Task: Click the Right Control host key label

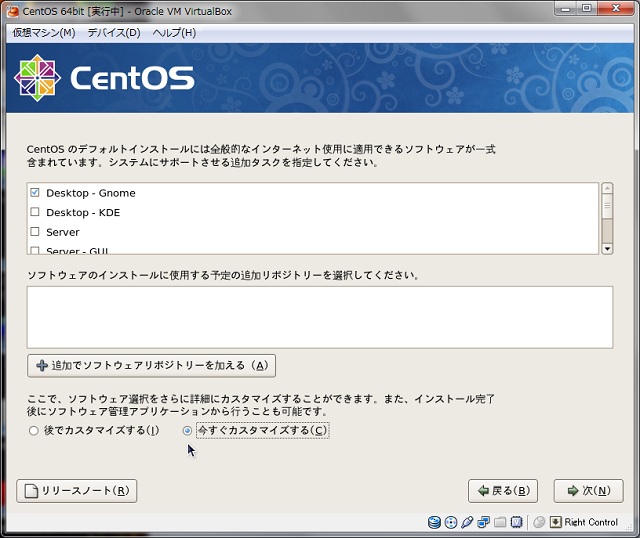Action: (591, 522)
